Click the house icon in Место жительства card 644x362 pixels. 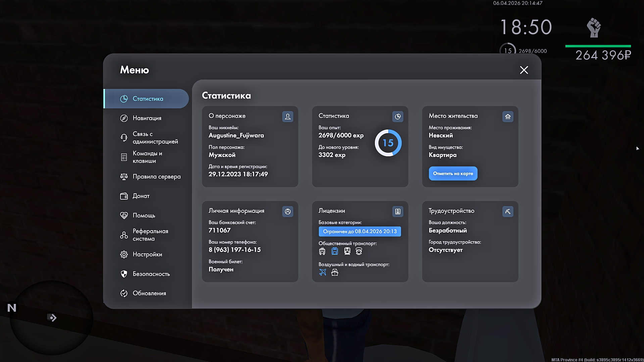(x=508, y=116)
